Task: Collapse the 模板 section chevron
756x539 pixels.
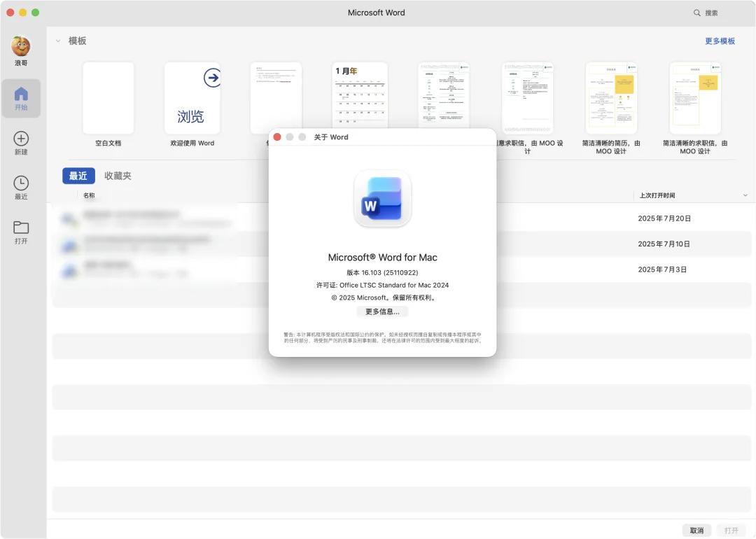Action: click(x=58, y=41)
